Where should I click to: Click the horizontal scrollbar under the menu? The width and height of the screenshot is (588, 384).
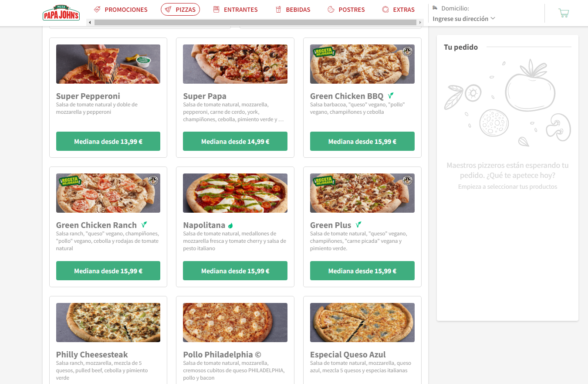click(x=255, y=22)
